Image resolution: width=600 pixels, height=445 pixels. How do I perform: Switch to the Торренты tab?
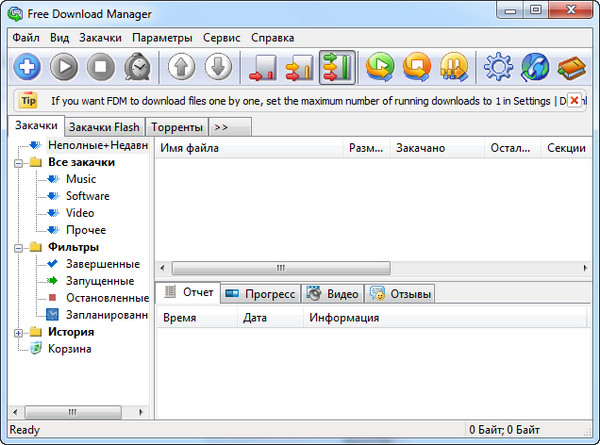tap(176, 127)
